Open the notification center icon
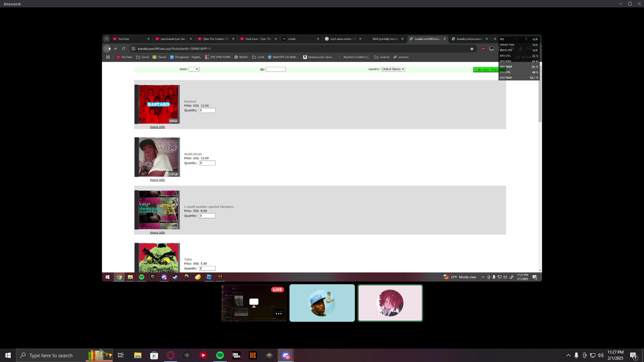Image resolution: width=644 pixels, height=362 pixels. (633, 355)
